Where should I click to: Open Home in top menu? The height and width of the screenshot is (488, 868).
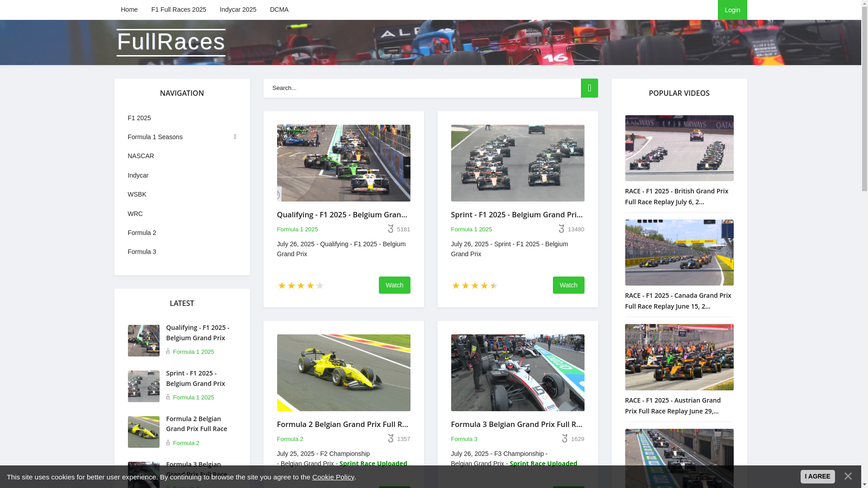click(129, 9)
